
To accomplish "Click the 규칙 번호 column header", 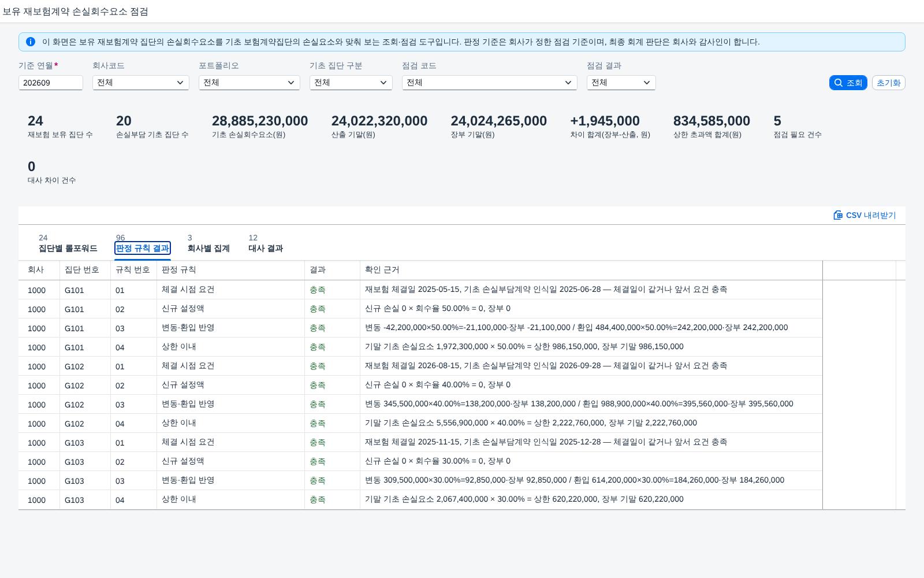I will [x=133, y=270].
